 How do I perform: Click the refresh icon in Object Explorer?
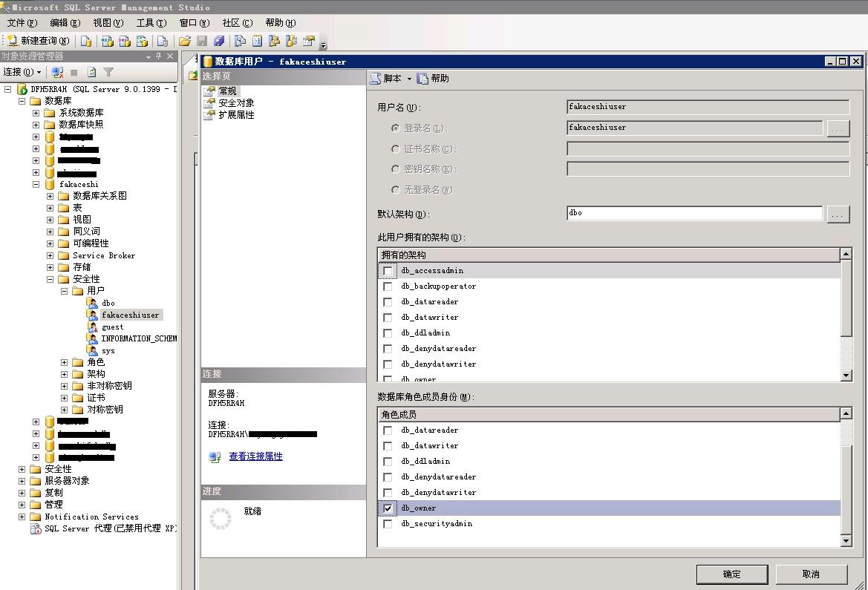(x=92, y=72)
